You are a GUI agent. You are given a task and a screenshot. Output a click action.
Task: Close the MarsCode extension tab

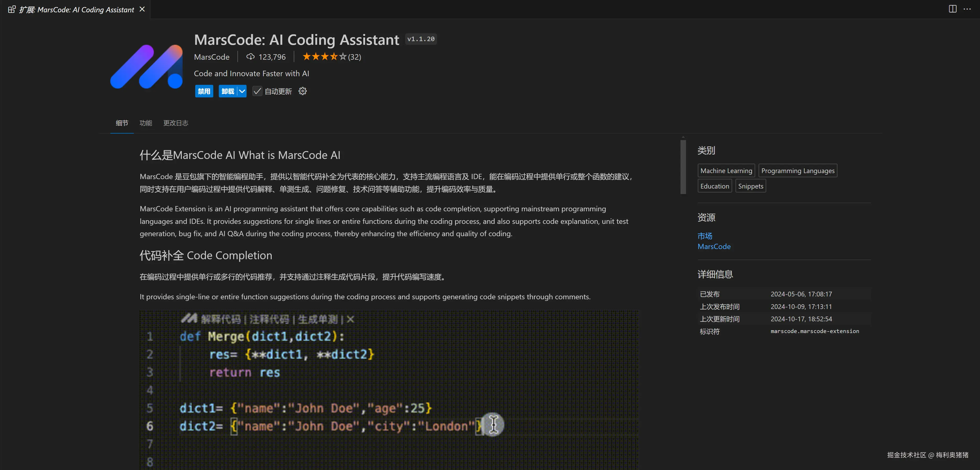(x=142, y=9)
